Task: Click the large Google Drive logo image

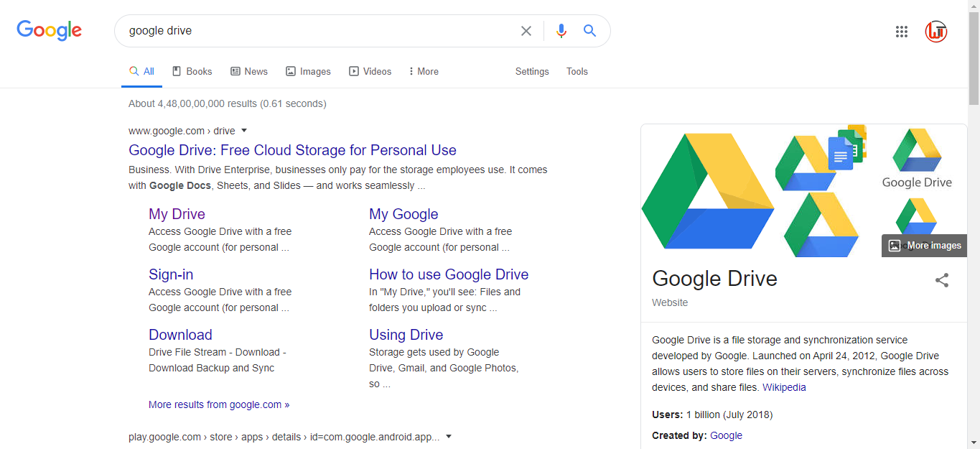Action: click(707, 191)
